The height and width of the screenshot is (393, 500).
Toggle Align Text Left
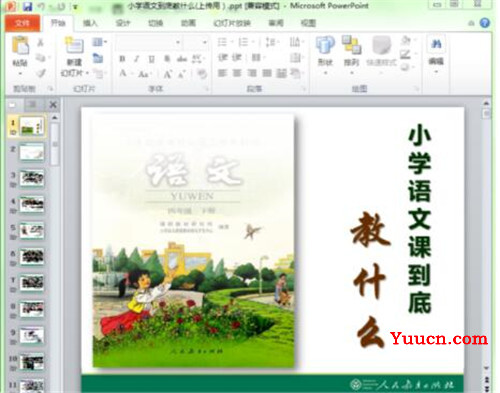coord(222,73)
